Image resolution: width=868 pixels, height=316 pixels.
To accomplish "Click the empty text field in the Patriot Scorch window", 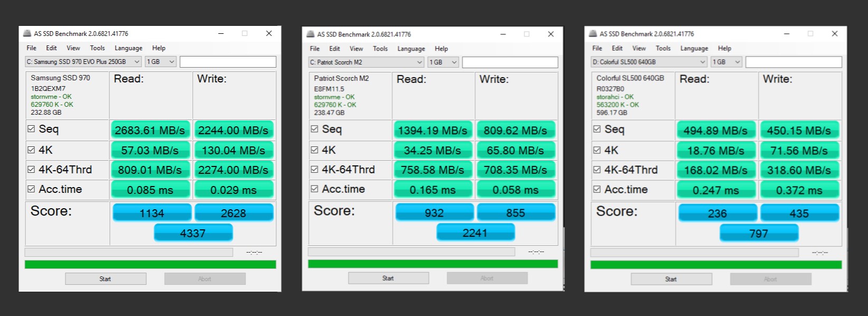I will 510,62.
